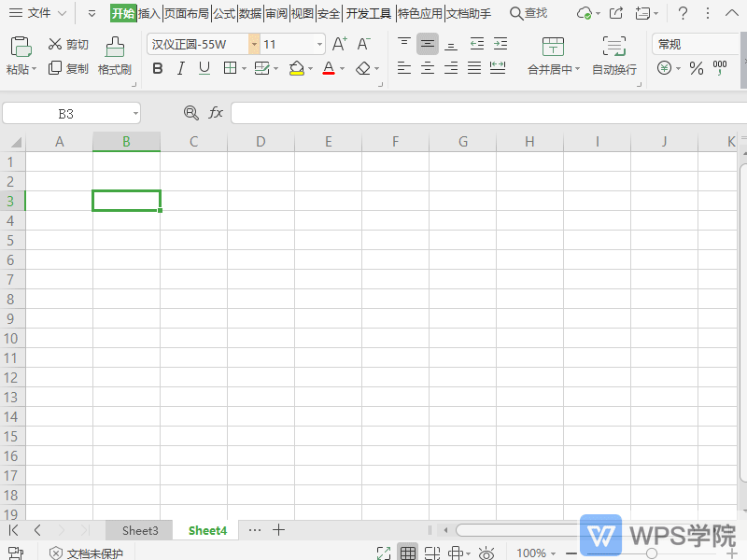Viewport: 747px width, 560px height.
Task: Increase indent icon
Action: (x=500, y=44)
